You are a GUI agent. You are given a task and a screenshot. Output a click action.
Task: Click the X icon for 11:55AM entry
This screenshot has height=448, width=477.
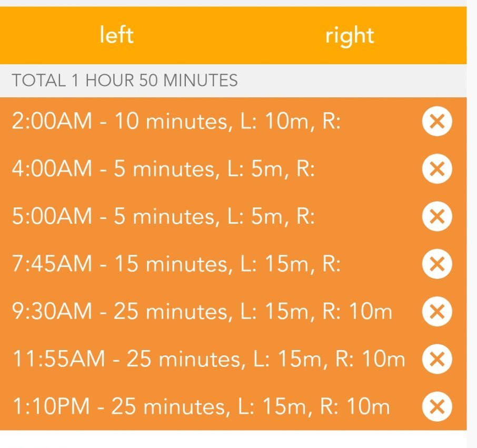pyautogui.click(x=437, y=359)
